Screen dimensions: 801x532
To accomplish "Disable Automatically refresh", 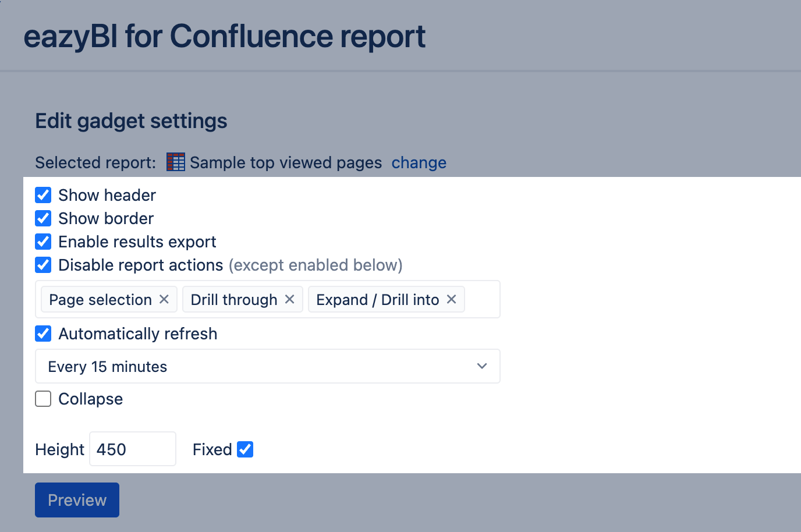I will coord(43,334).
